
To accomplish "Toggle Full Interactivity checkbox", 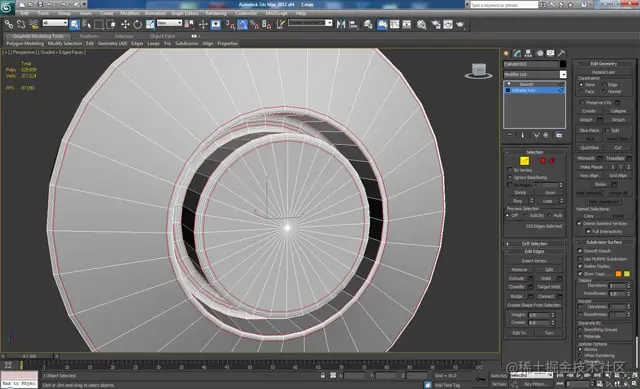I will pos(588,231).
